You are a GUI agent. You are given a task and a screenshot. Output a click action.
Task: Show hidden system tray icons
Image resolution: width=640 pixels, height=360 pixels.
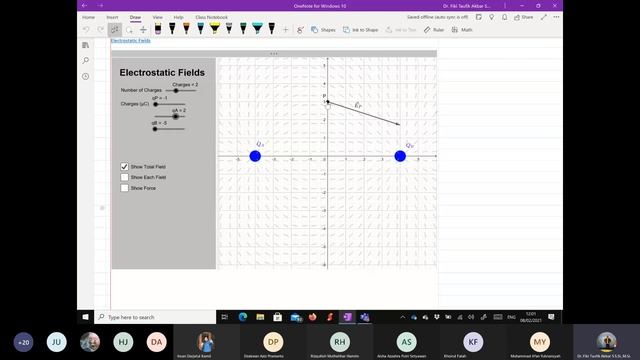click(402, 317)
